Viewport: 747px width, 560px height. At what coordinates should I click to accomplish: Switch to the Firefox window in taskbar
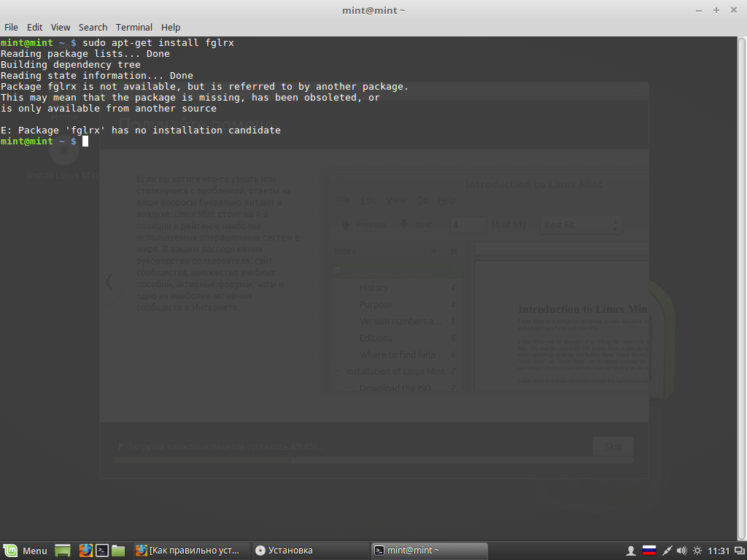190,551
